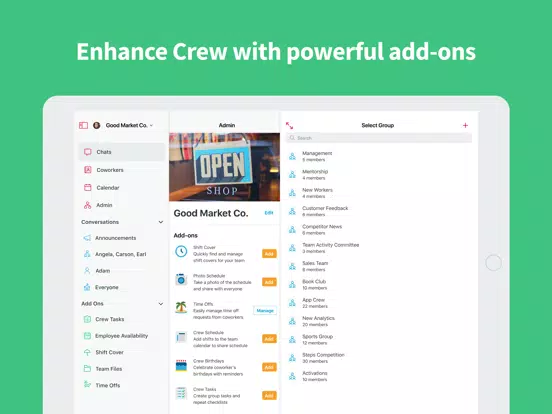
Task: Select the Sports Group group
Action: point(379,339)
